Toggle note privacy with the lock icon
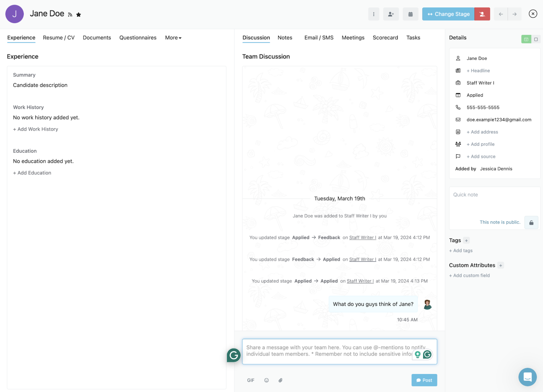The image size is (543, 392). [531, 222]
